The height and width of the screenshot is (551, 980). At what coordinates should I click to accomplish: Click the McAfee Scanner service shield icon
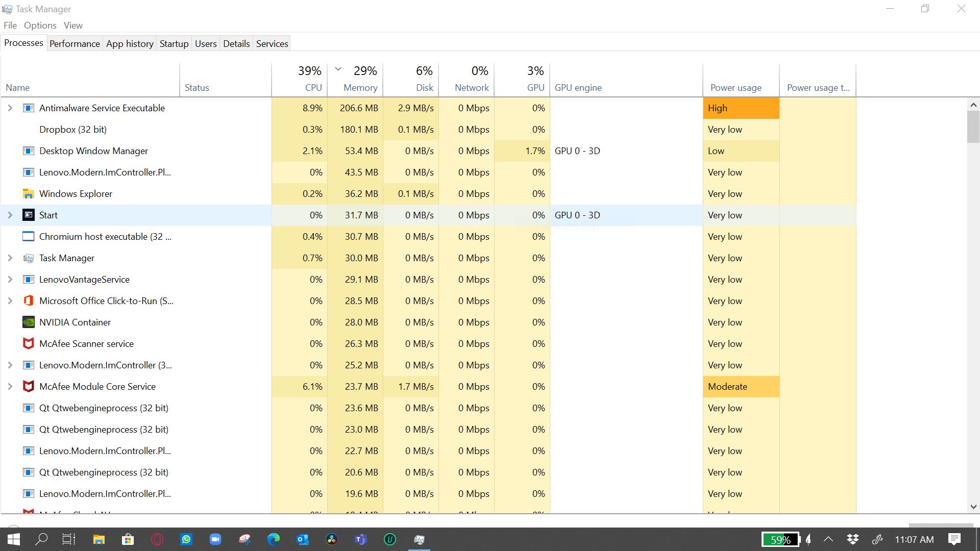click(x=29, y=344)
